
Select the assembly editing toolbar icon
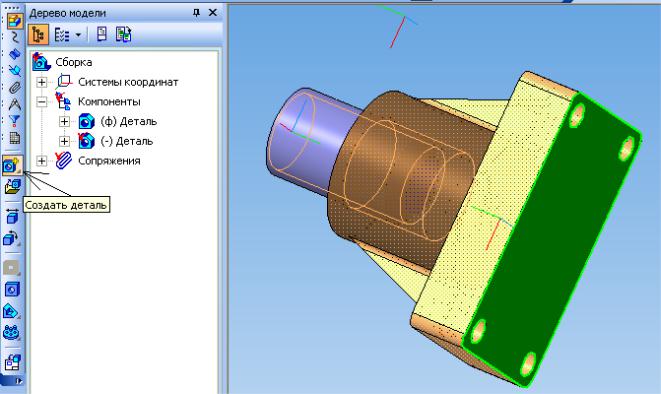click(14, 20)
